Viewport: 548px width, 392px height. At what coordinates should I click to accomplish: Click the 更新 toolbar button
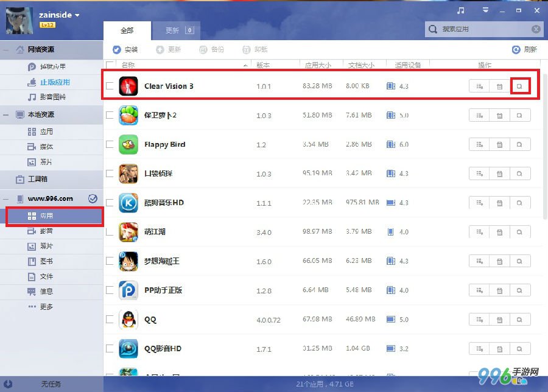tap(169, 50)
